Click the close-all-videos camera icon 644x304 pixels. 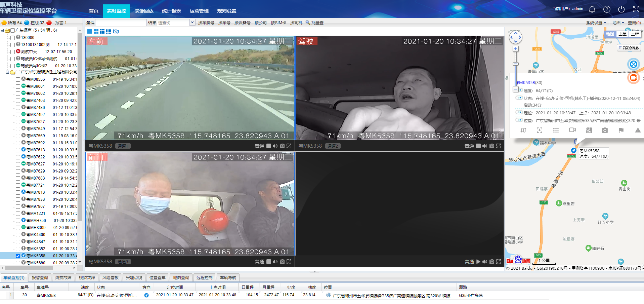pos(116,31)
